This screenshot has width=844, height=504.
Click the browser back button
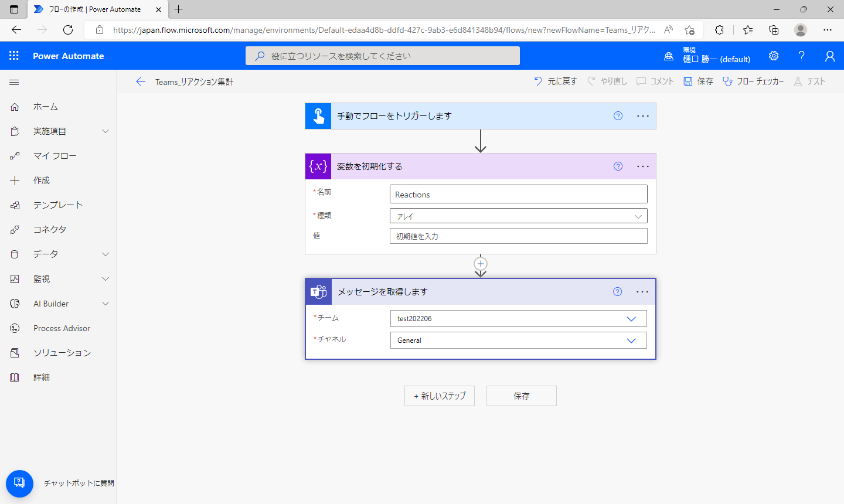click(x=16, y=30)
